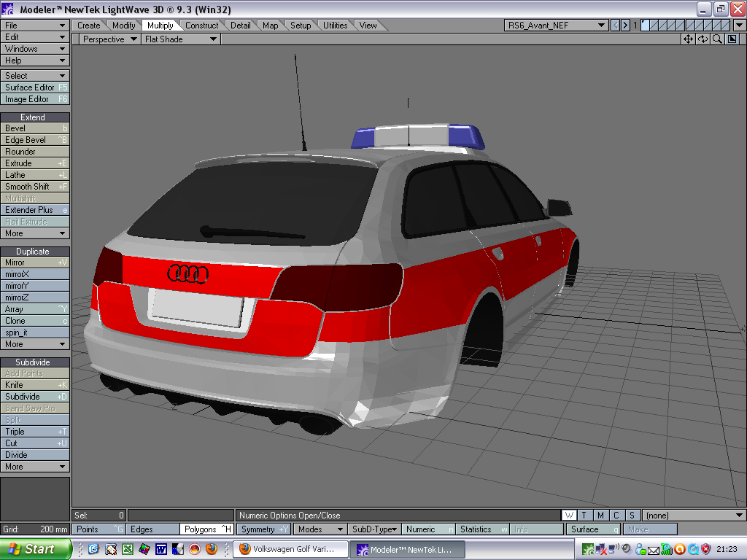Toggle the W weight map button
The height and width of the screenshot is (560, 747).
[569, 516]
